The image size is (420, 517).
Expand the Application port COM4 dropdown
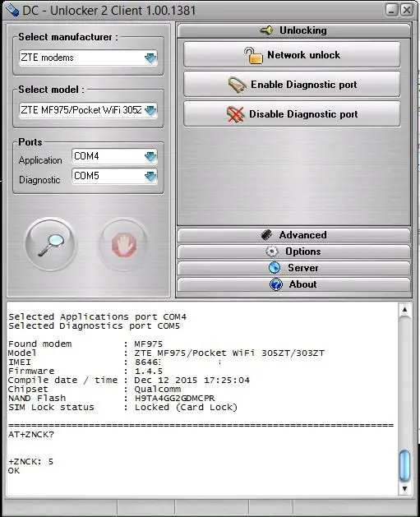pos(150,157)
